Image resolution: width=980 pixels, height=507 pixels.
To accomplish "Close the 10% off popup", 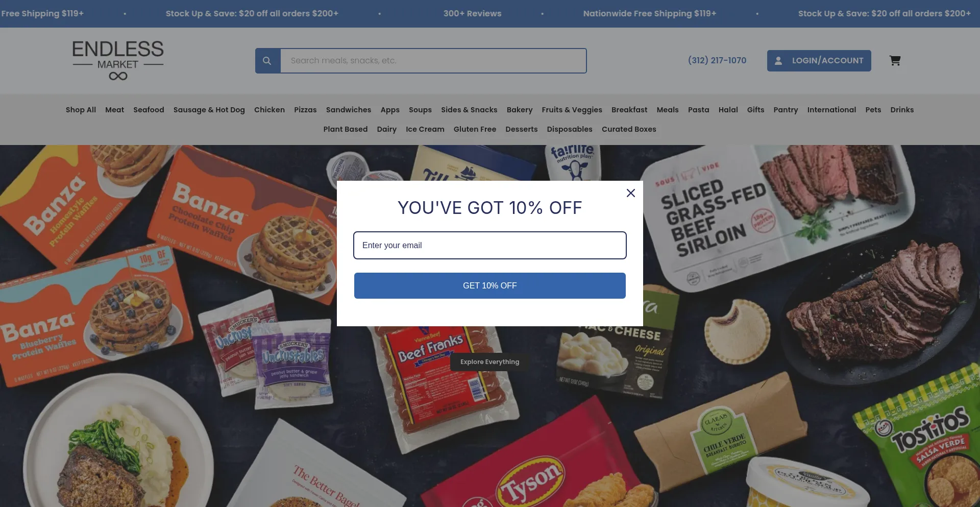I will (x=631, y=193).
